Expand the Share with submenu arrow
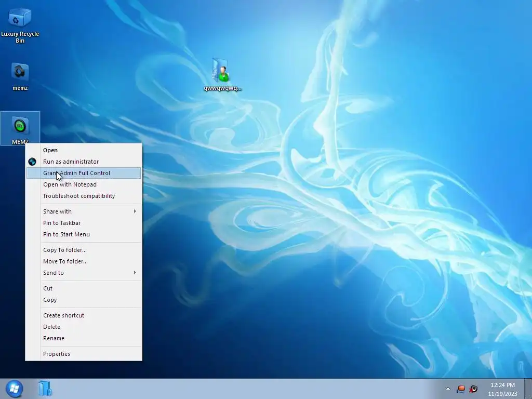The image size is (532, 399). (135, 211)
